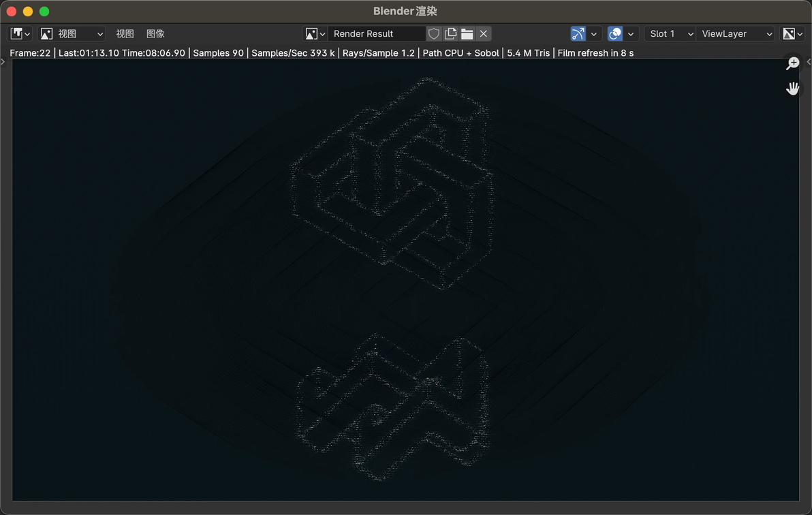Open the editor type selector

[20, 33]
